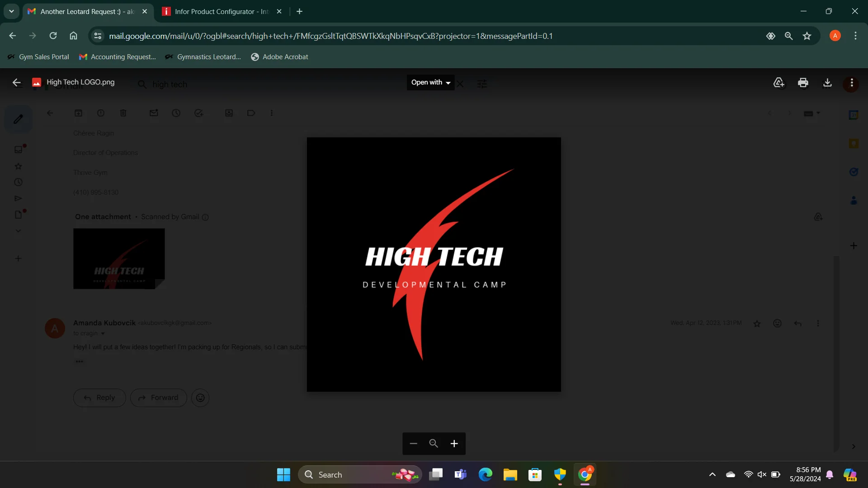
Task: Click the High Tech logo preview image
Action: (x=434, y=264)
